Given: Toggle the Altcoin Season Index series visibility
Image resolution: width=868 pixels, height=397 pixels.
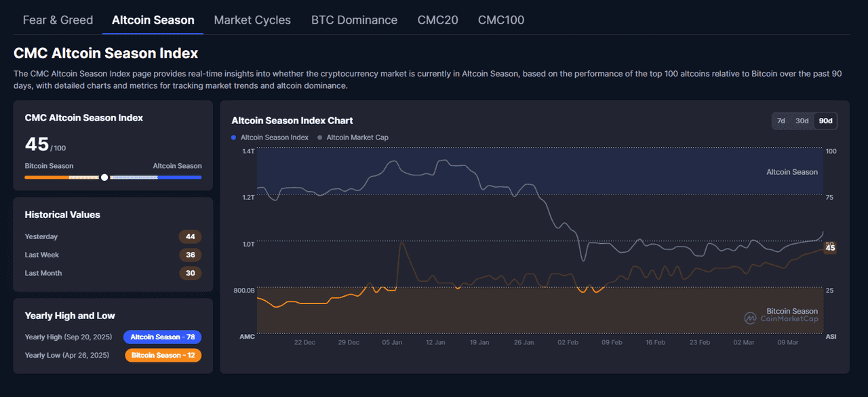Looking at the screenshot, I should click(x=269, y=137).
